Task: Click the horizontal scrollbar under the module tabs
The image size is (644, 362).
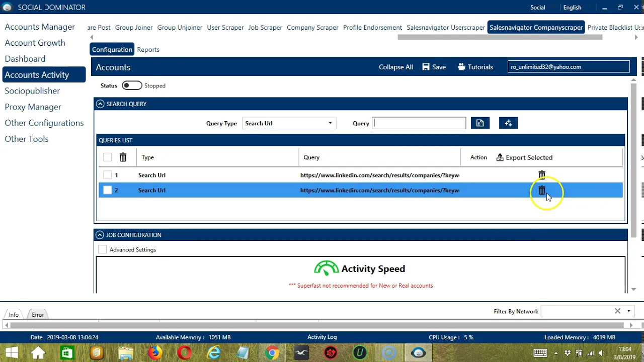Action: 500,37
